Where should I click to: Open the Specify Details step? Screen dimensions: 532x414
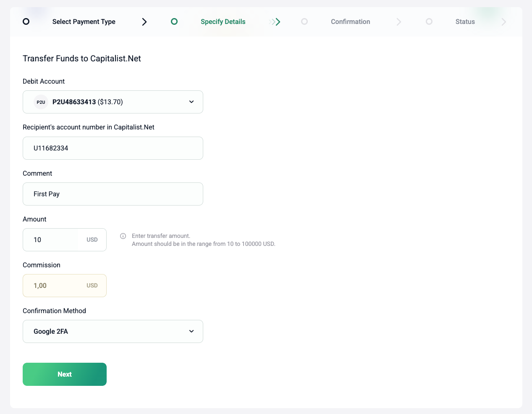(x=223, y=22)
